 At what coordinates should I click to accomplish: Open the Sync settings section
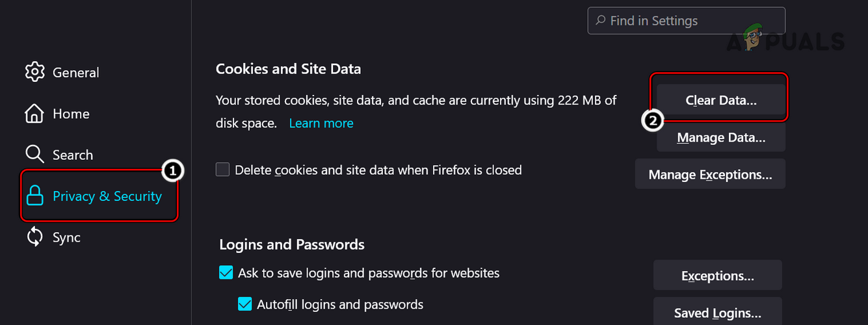coord(66,238)
